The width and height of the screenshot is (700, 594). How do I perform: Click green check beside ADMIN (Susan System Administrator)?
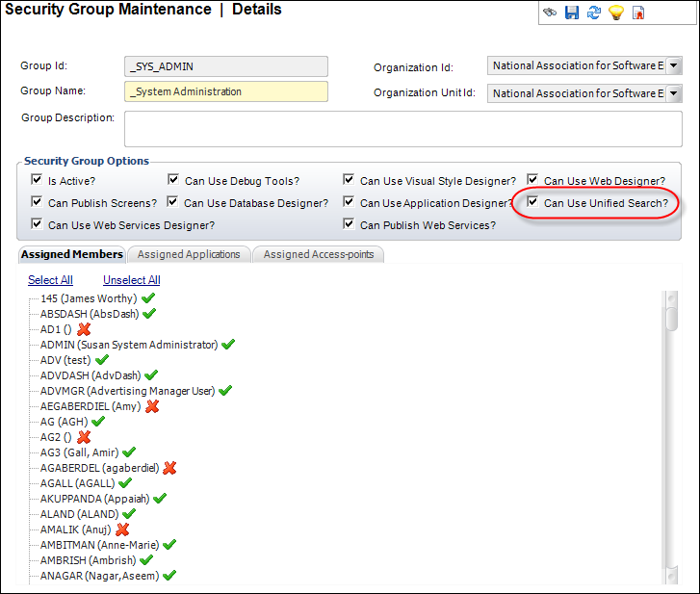tap(228, 344)
